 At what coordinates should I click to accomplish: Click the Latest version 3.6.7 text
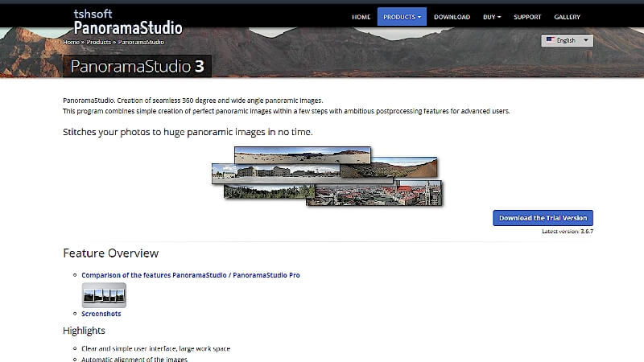coord(568,232)
